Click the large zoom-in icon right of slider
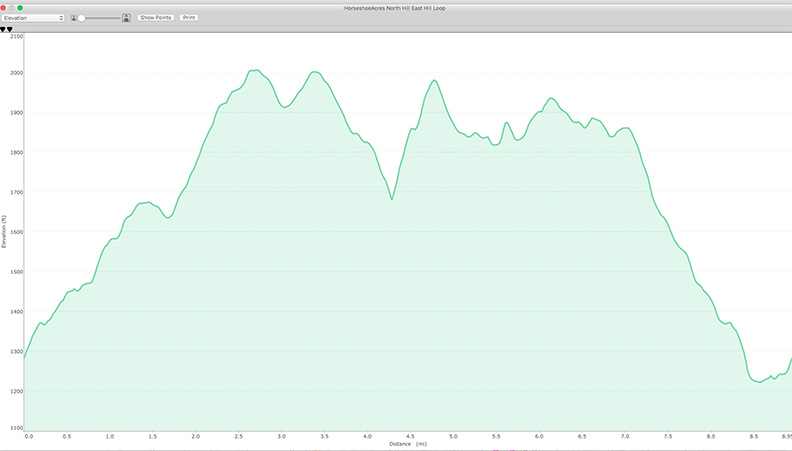The width and height of the screenshot is (792, 451). click(x=126, y=18)
